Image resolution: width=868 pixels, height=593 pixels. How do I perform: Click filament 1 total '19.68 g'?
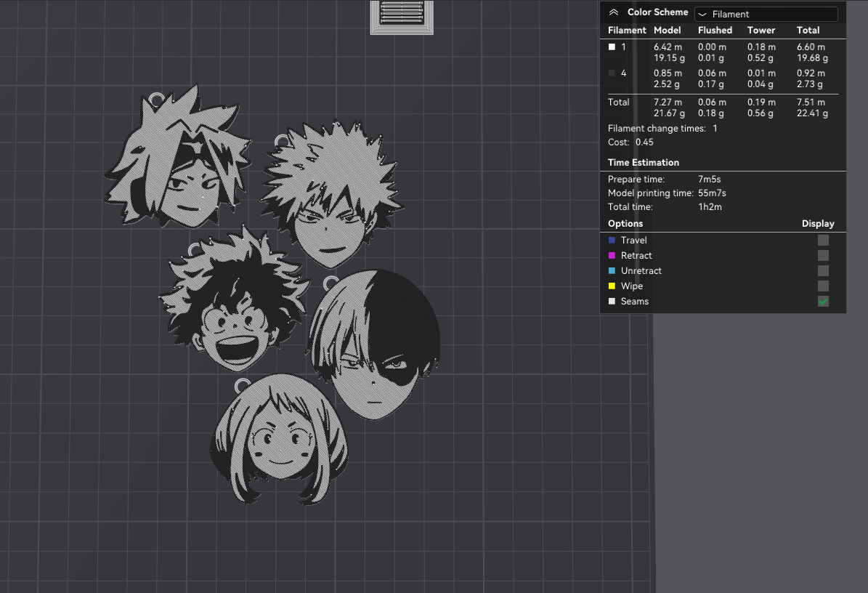(812, 58)
